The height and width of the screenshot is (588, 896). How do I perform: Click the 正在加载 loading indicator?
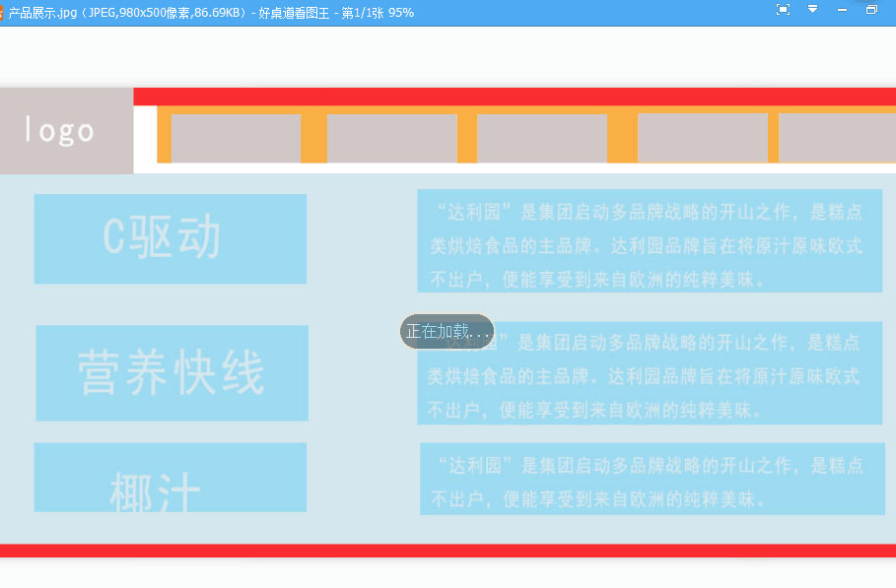tap(447, 331)
